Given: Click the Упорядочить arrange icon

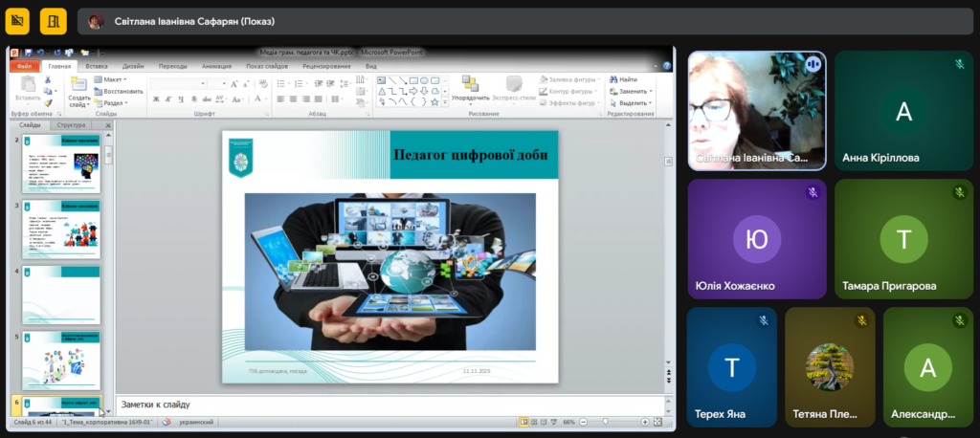Looking at the screenshot, I should tap(470, 86).
